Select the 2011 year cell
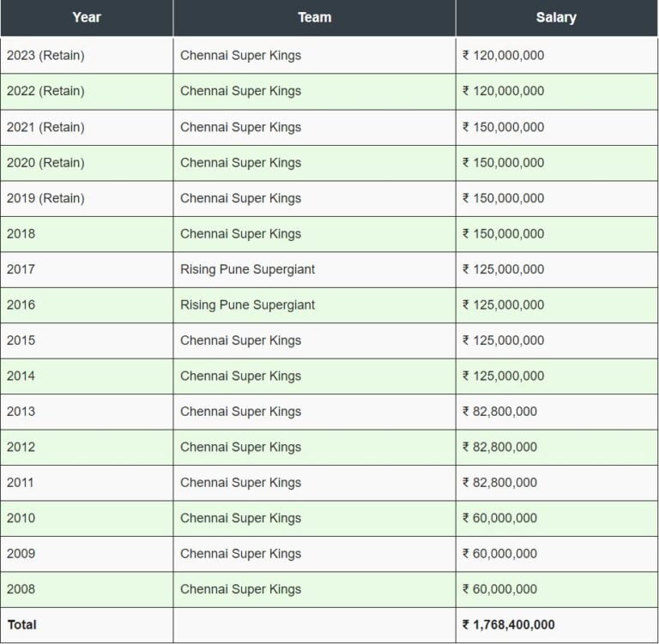This screenshot has width=659, height=644. coord(87,483)
